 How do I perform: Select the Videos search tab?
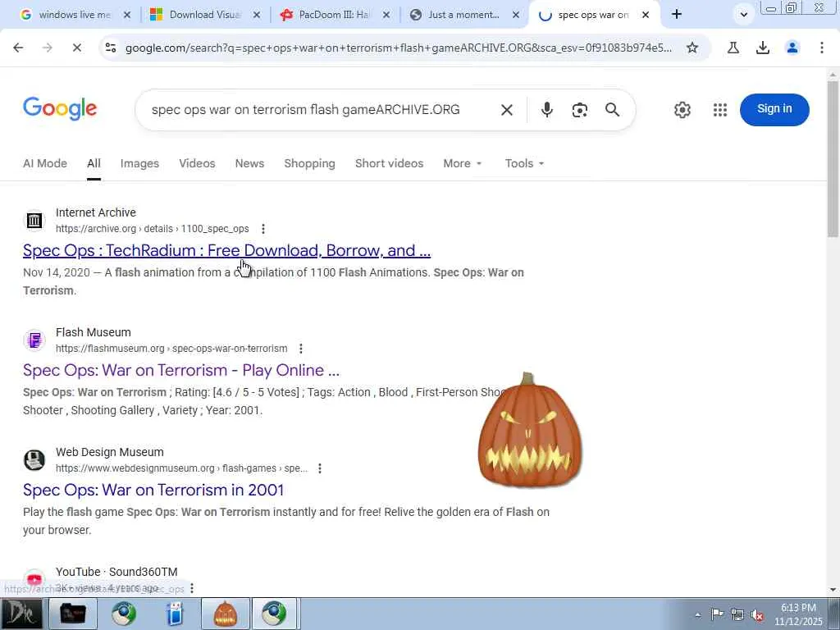click(197, 163)
